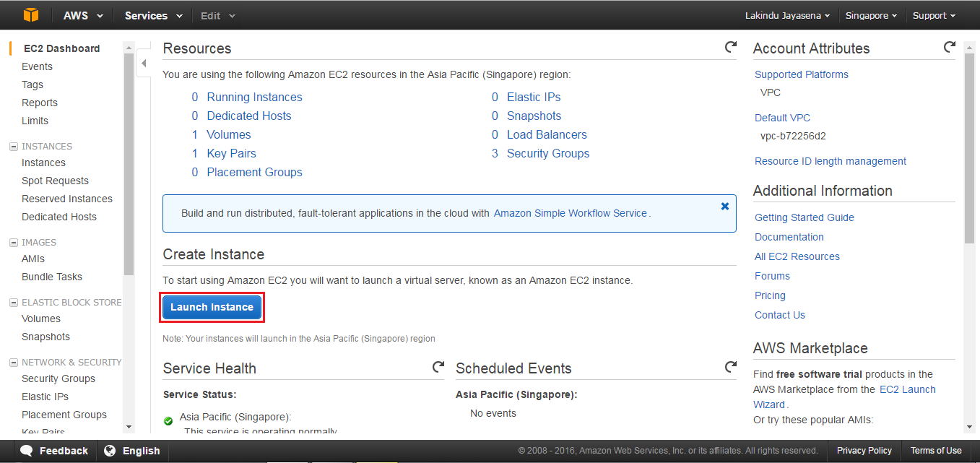Click the Feedback speech bubble icon

point(27,451)
